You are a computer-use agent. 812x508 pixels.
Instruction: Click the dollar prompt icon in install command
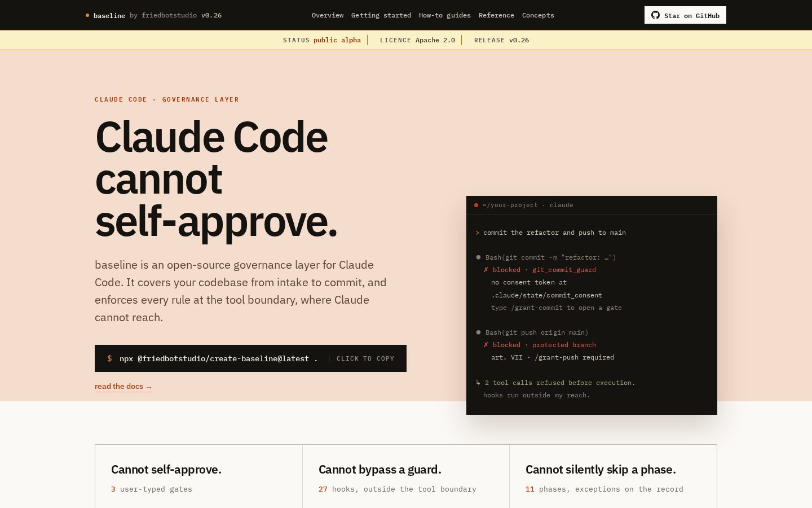click(109, 358)
